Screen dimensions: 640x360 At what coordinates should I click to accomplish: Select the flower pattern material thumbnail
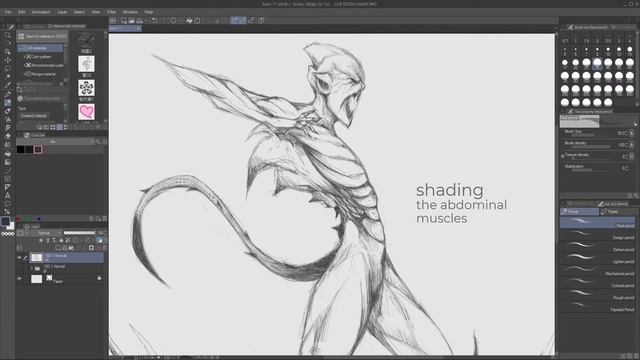[86, 88]
